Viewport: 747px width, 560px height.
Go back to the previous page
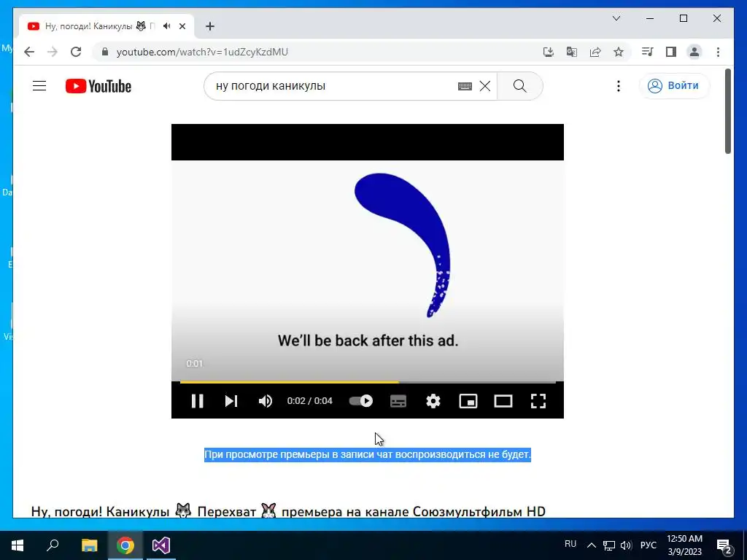pos(29,52)
